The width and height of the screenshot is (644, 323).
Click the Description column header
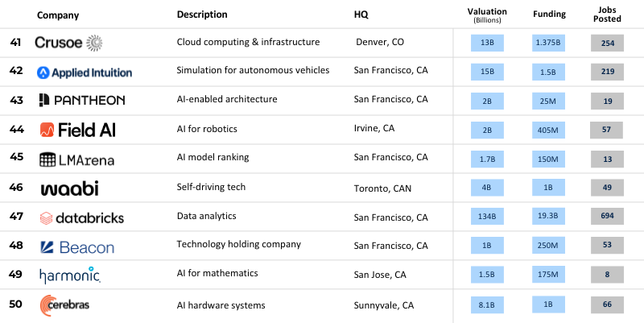tap(202, 14)
